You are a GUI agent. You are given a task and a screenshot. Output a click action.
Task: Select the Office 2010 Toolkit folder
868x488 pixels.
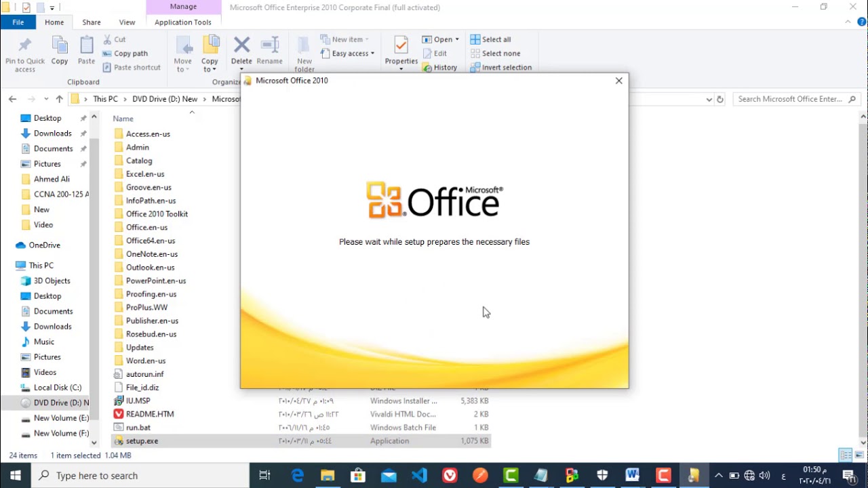157,213
